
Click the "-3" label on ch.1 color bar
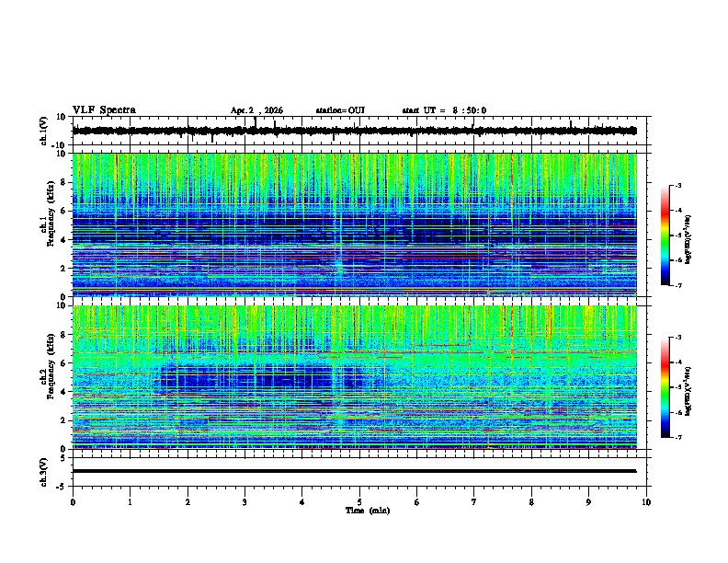(678, 185)
